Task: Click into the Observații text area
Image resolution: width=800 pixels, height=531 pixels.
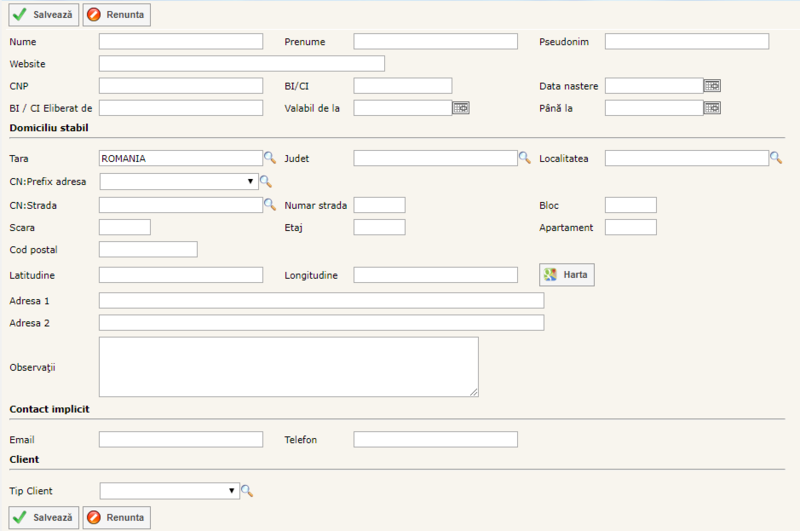Action: click(288, 367)
